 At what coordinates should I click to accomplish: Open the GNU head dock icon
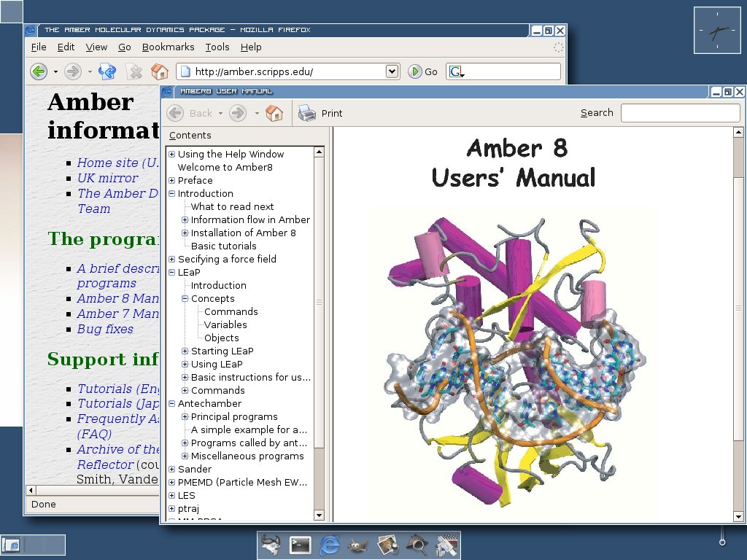(272, 545)
